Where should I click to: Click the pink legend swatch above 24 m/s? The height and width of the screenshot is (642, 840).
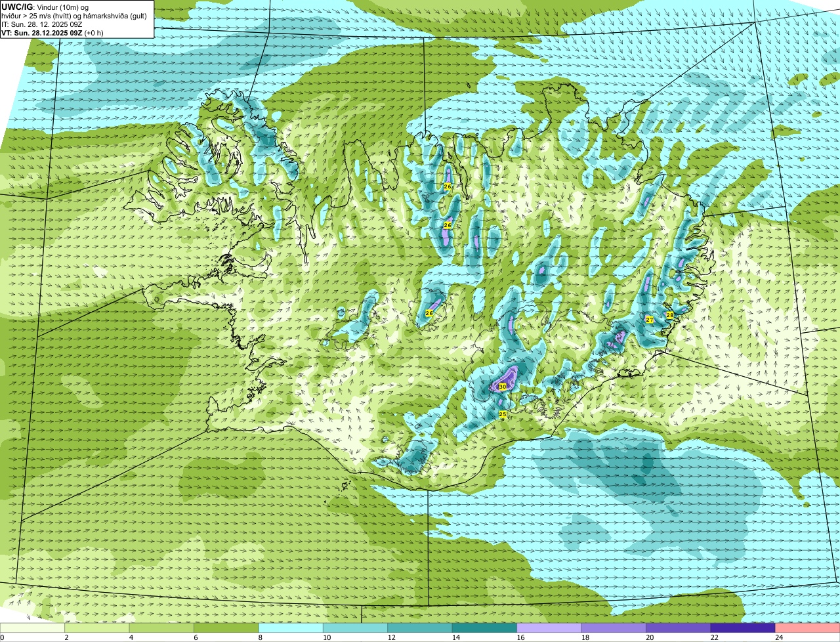[x=808, y=628]
